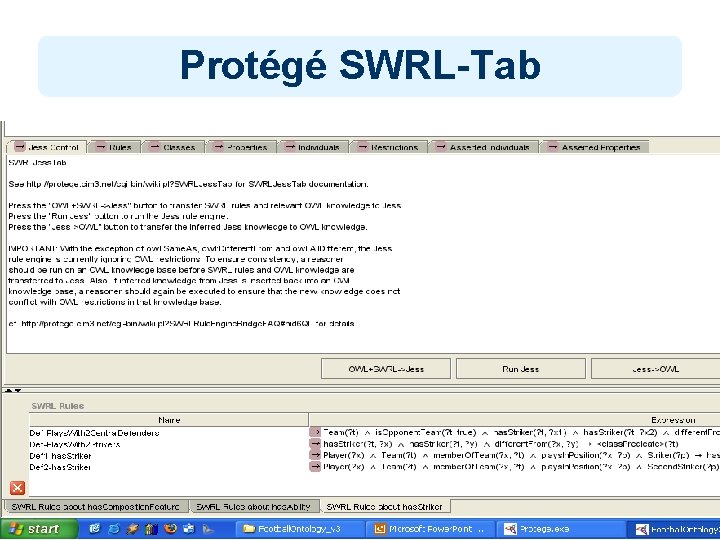Switch to Microsoft PowerPoint in taskbar
This screenshot has height=540, width=720.
coord(430,529)
